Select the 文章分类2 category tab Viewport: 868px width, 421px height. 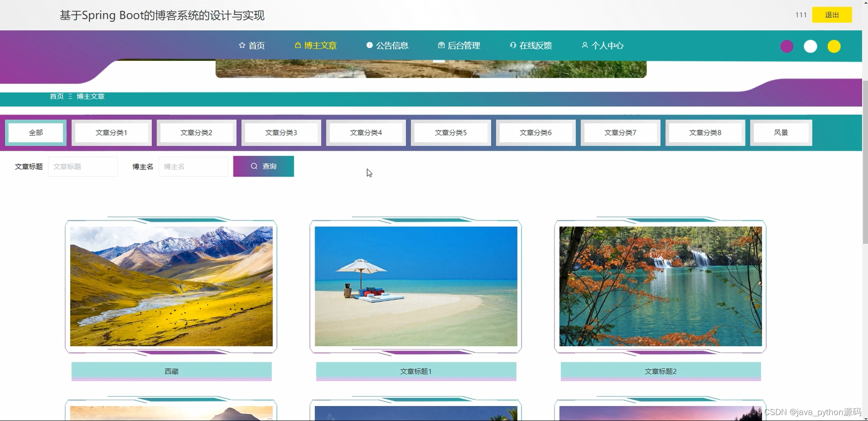pyautogui.click(x=196, y=132)
